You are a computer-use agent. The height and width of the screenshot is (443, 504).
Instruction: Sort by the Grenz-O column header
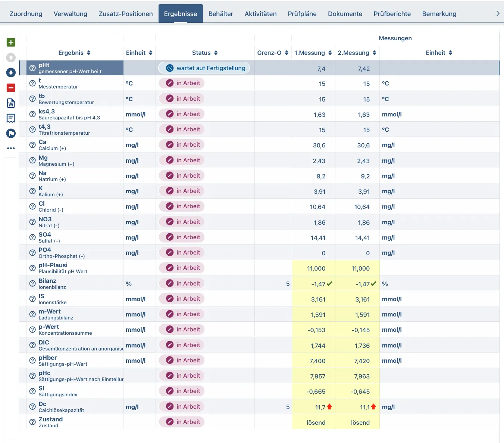(x=273, y=53)
